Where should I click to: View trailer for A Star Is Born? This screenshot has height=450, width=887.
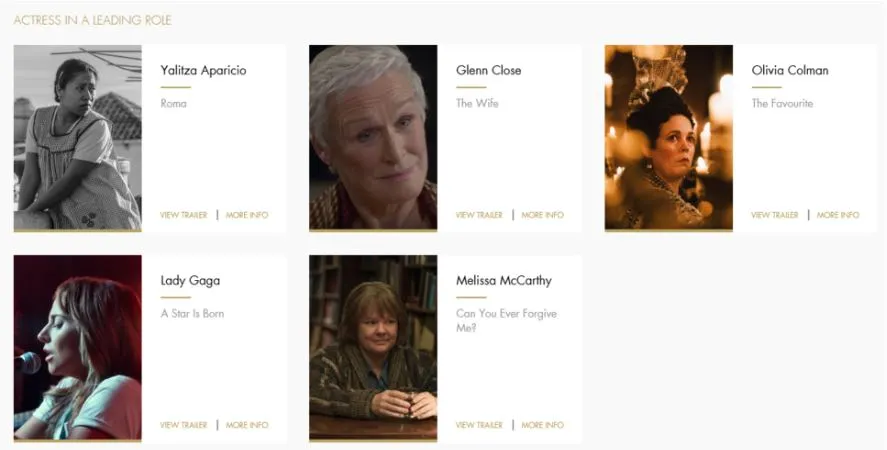click(x=184, y=425)
